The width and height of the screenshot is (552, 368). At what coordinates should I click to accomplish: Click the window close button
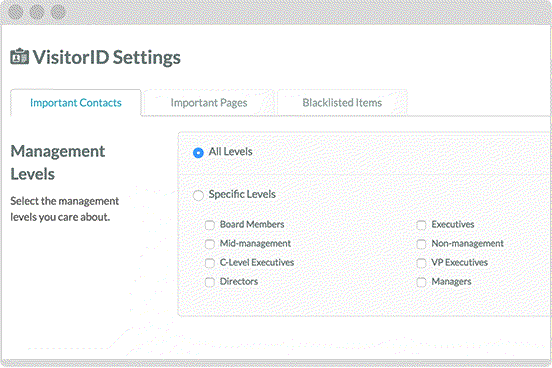[x=15, y=12]
